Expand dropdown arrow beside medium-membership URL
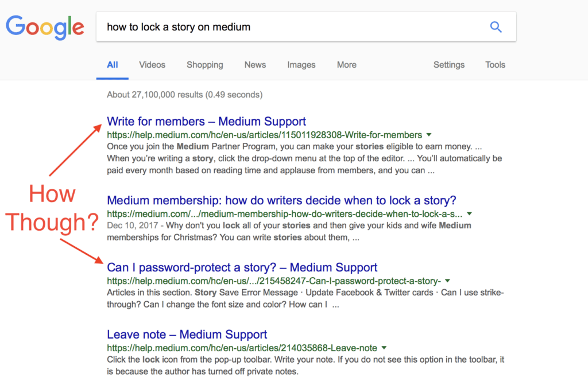 click(x=469, y=214)
